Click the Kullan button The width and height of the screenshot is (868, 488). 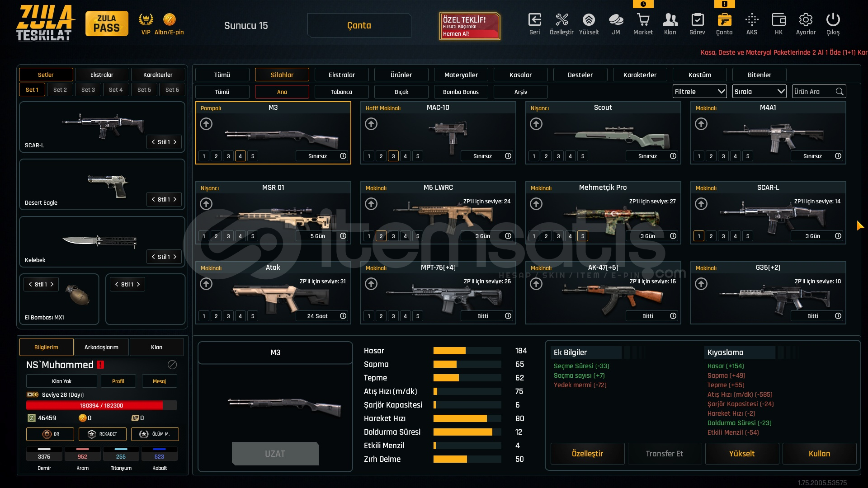point(819,454)
